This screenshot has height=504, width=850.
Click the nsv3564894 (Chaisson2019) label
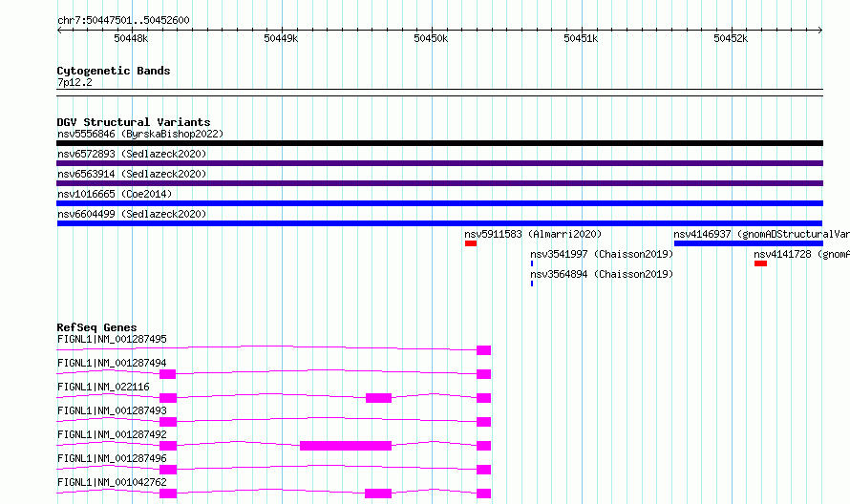tap(602, 274)
